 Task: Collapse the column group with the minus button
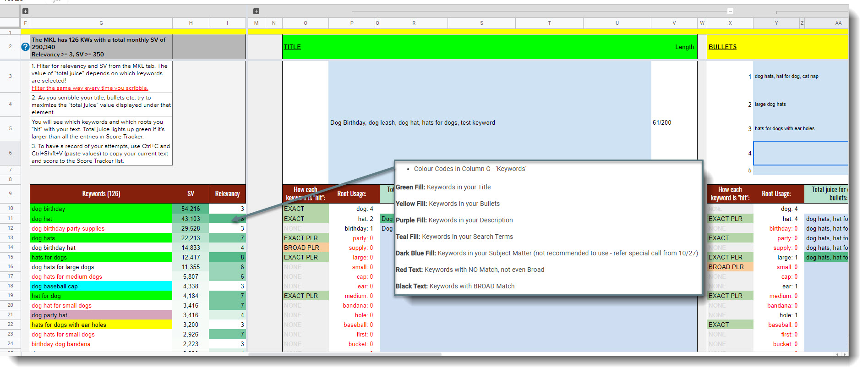[730, 11]
